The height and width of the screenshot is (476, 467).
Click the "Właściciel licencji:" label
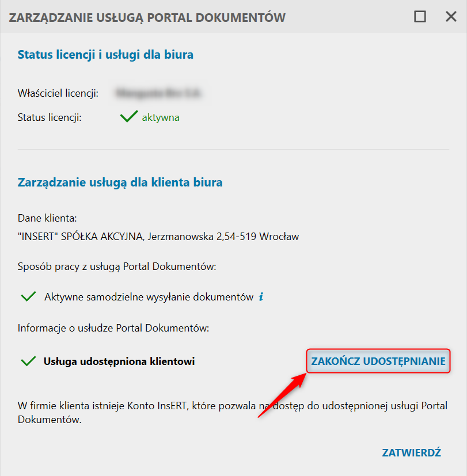58,93
